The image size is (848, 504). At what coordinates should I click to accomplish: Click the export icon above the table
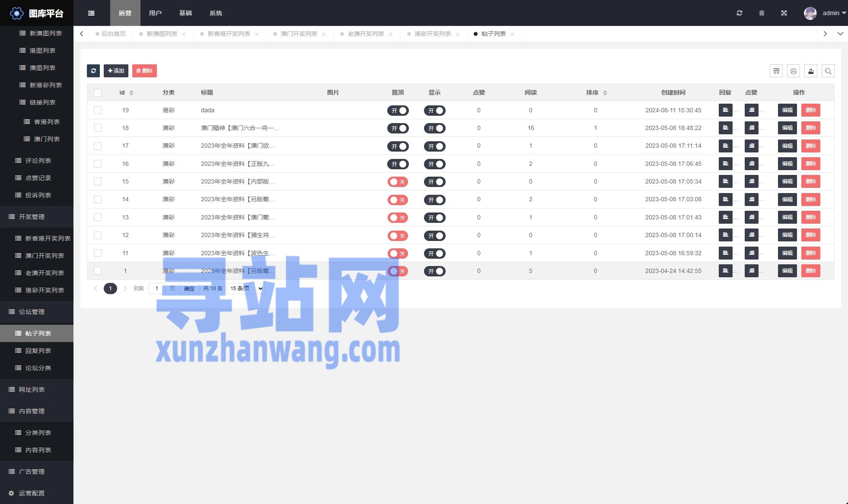pos(811,71)
